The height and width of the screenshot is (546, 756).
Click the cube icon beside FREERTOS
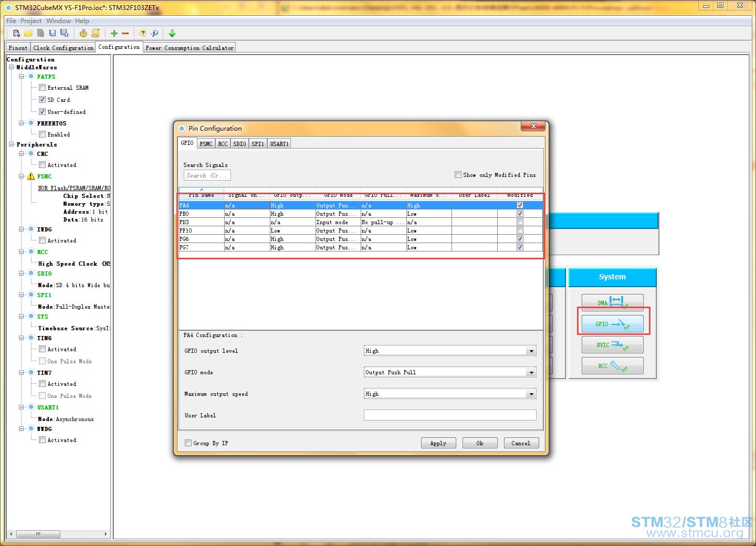[31, 123]
